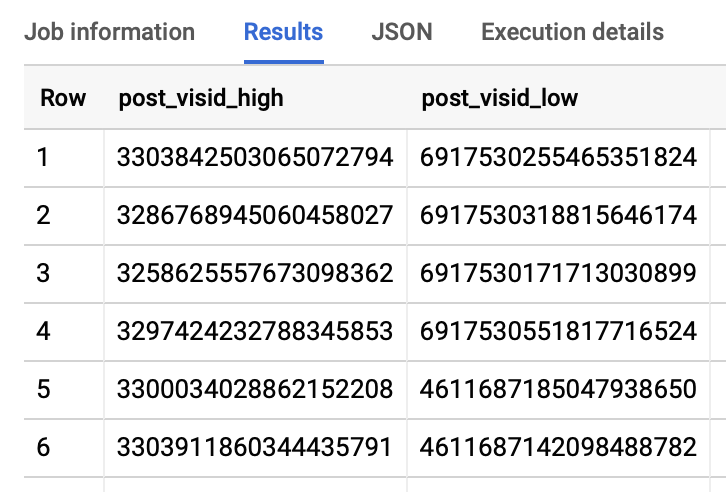Open the Execution details tab

[x=572, y=32]
